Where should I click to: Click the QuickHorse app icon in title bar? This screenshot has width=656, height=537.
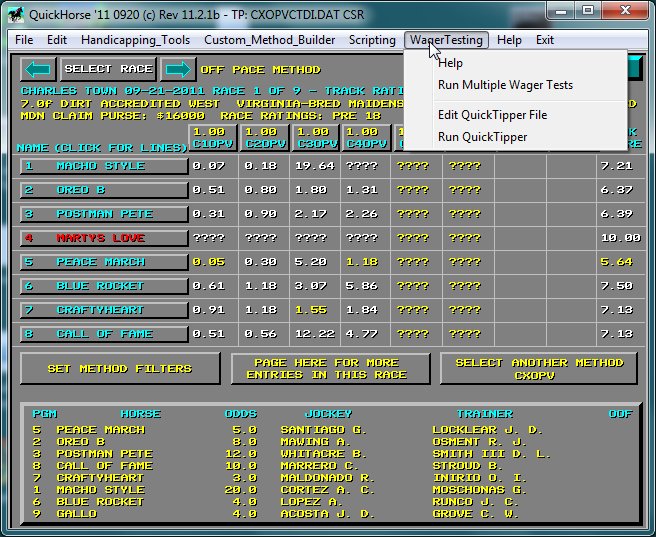click(15, 12)
